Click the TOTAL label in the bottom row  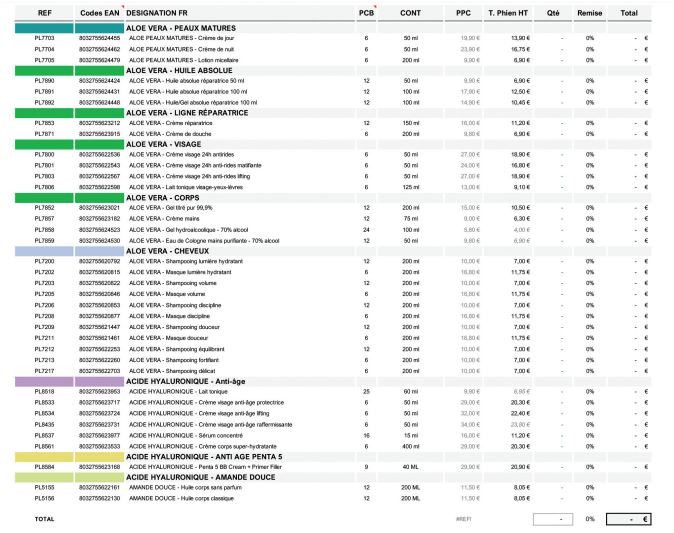coord(44,519)
